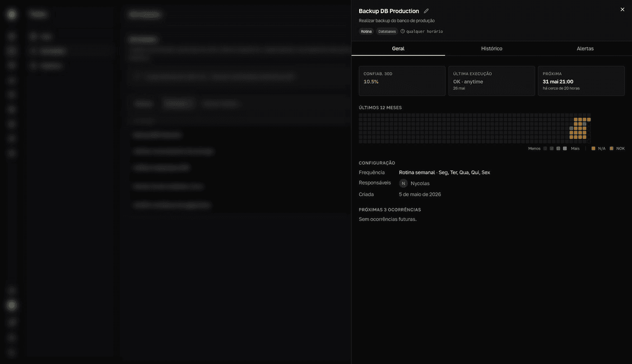The image size is (632, 364).
Task: Close the Backup DB Production panel
Action: tap(623, 9)
